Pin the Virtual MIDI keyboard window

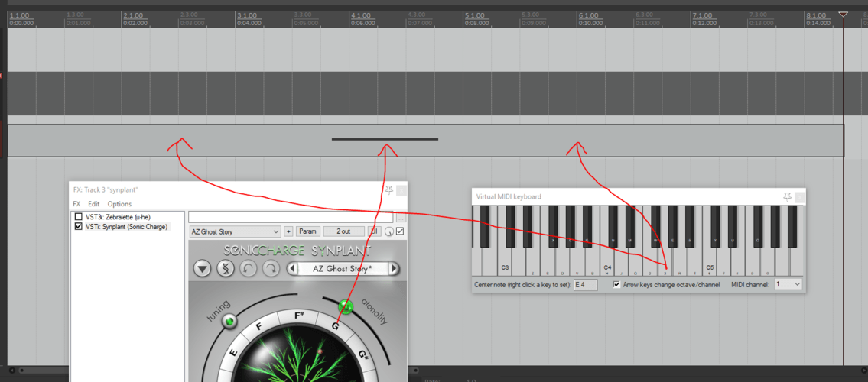787,196
